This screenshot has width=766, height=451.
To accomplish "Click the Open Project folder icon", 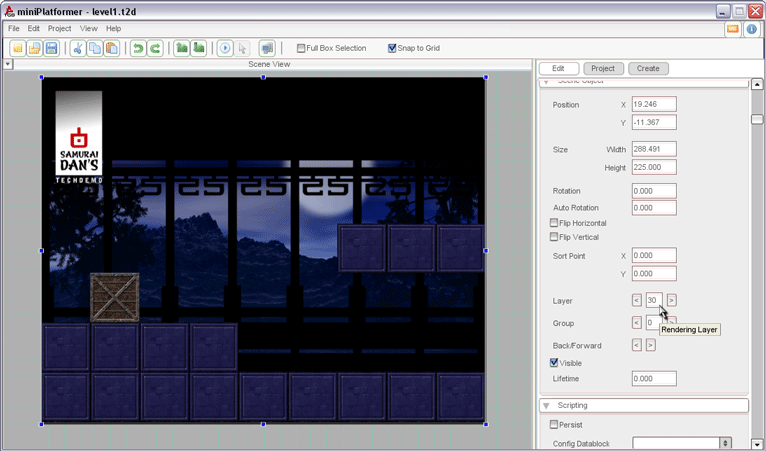I will (35, 48).
